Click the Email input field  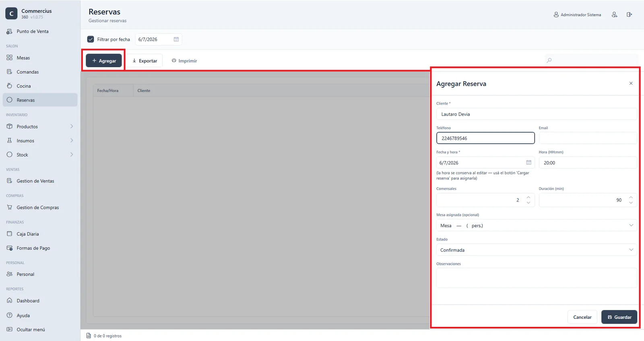coord(588,138)
